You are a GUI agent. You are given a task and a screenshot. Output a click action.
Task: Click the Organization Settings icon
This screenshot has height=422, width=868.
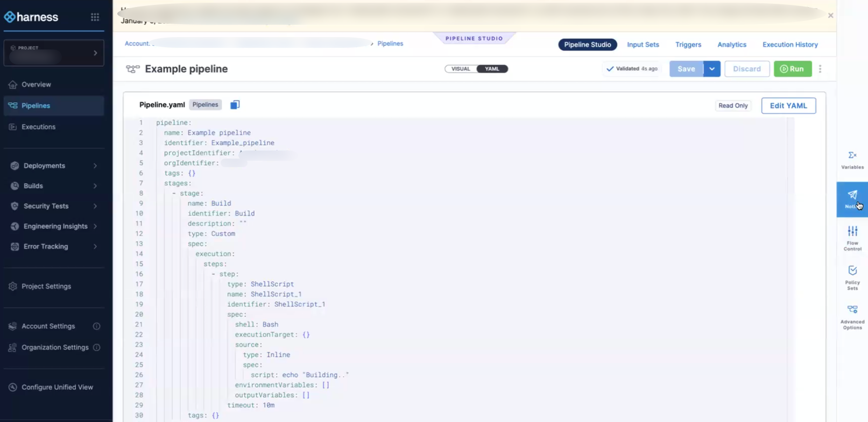point(13,348)
